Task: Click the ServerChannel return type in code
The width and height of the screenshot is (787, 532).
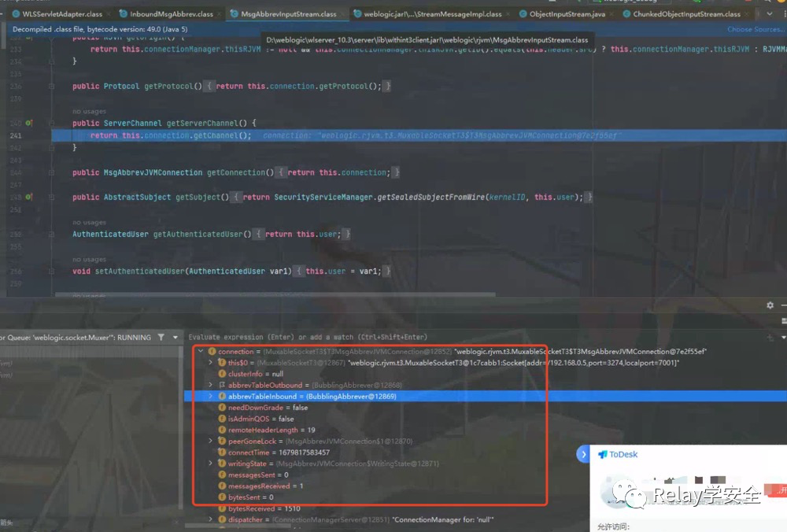Action: tap(133, 123)
